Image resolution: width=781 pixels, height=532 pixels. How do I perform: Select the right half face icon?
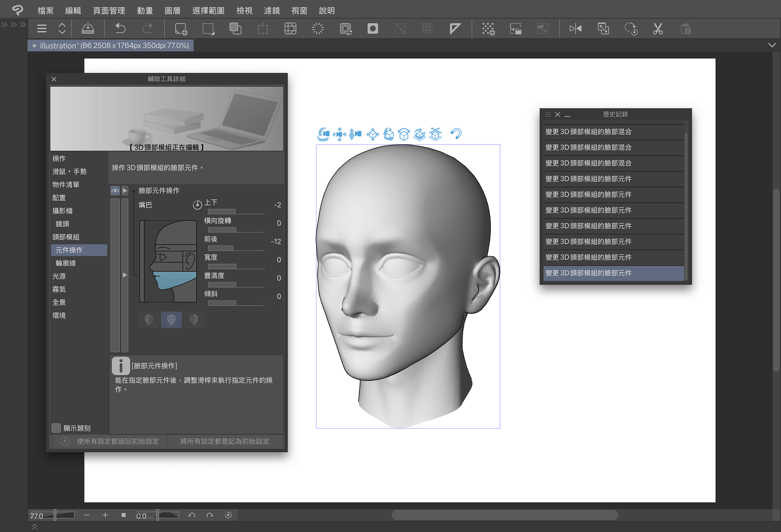(194, 320)
